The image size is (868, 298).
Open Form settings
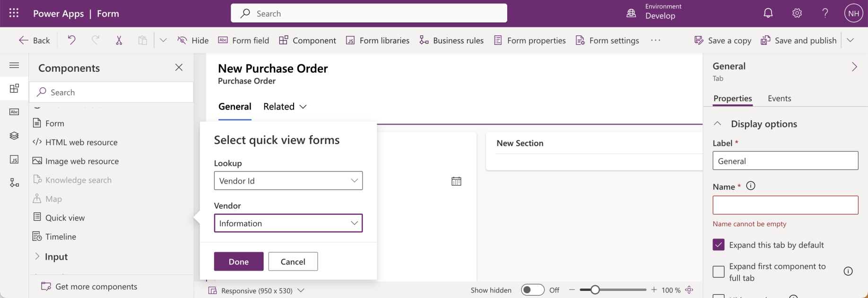[608, 40]
